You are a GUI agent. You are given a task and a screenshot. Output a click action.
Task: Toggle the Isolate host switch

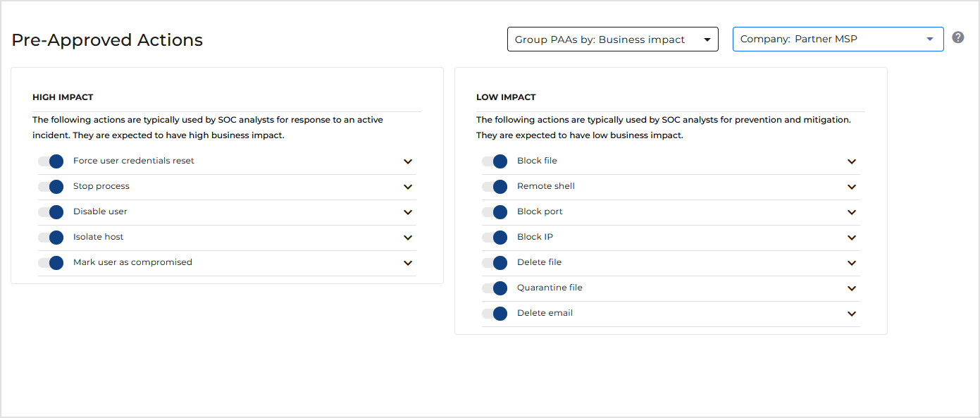pyautogui.click(x=51, y=238)
